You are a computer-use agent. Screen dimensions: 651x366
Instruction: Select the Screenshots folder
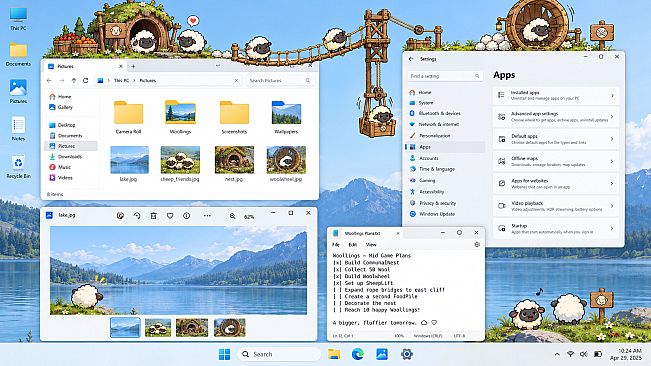point(234,117)
